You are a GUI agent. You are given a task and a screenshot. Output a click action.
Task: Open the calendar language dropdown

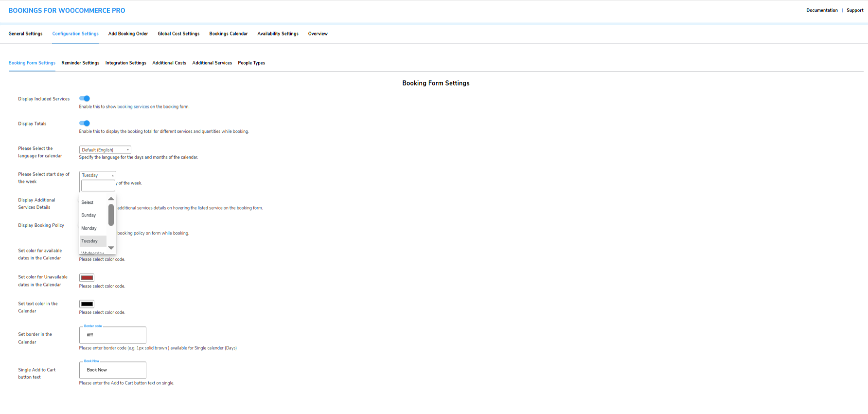105,150
